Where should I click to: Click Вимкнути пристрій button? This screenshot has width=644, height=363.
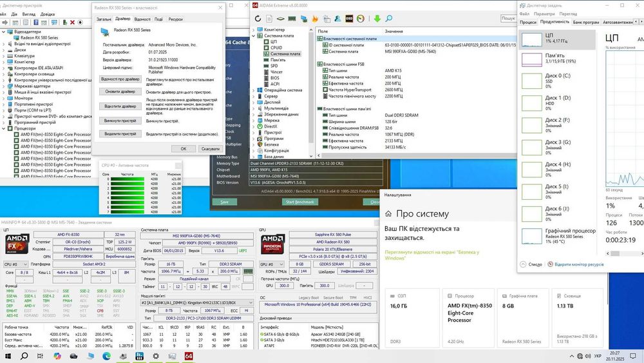tap(120, 121)
